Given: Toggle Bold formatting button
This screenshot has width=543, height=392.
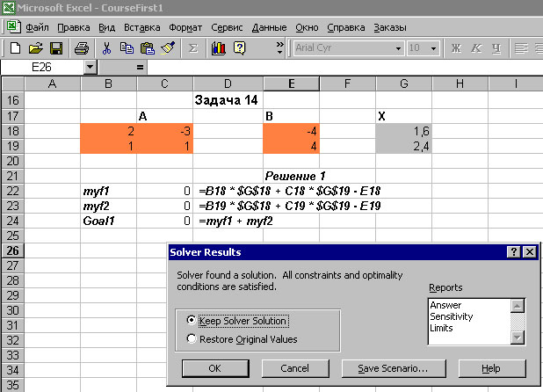Looking at the screenshot, I should [456, 47].
